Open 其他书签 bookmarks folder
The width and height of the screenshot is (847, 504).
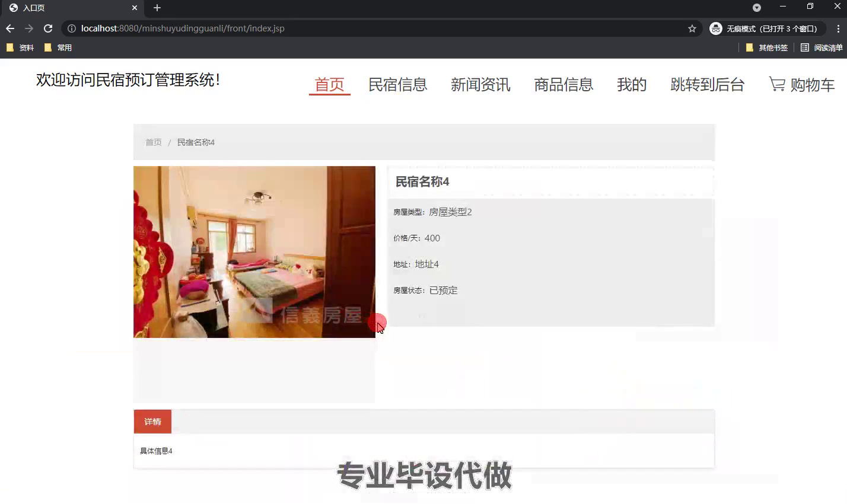click(767, 47)
